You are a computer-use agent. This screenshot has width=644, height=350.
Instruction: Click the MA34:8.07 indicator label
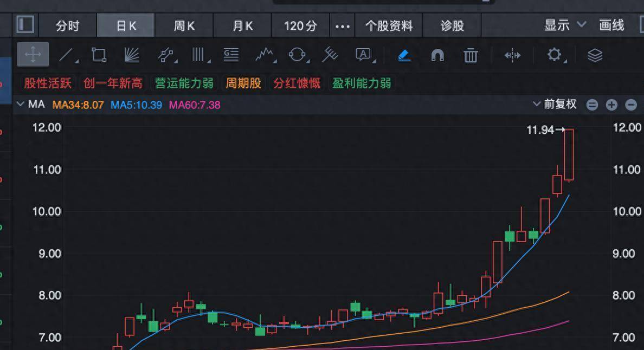tap(78, 105)
